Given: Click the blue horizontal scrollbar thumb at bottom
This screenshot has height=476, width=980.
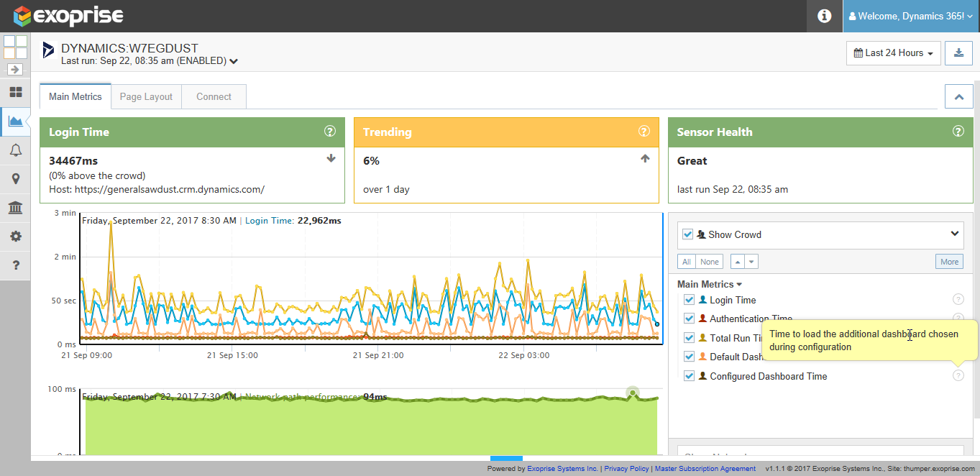Looking at the screenshot, I should (x=506, y=458).
